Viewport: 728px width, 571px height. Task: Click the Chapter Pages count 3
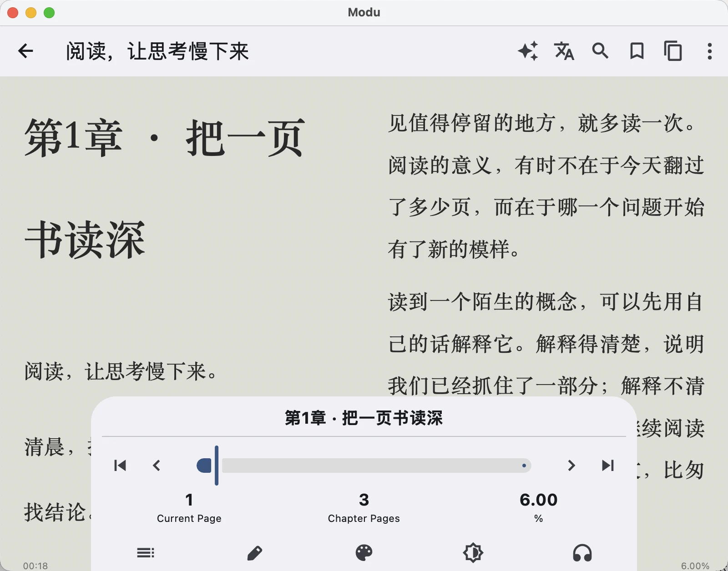(364, 500)
